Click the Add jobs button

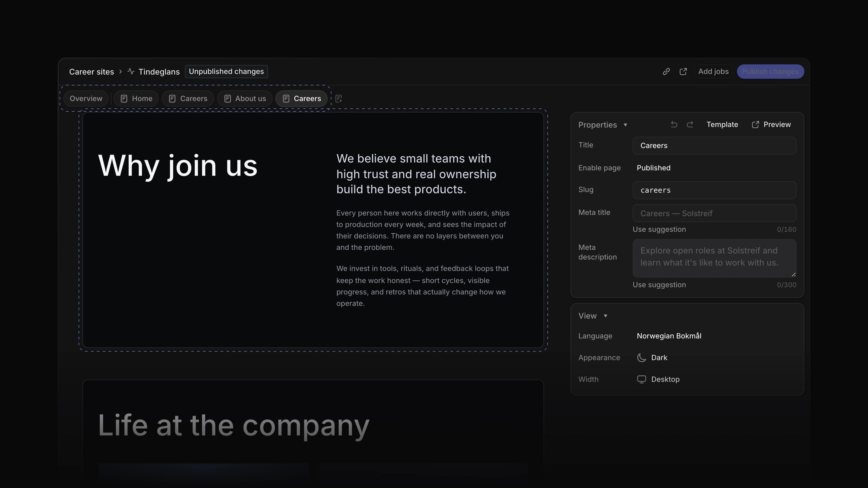pos(713,71)
